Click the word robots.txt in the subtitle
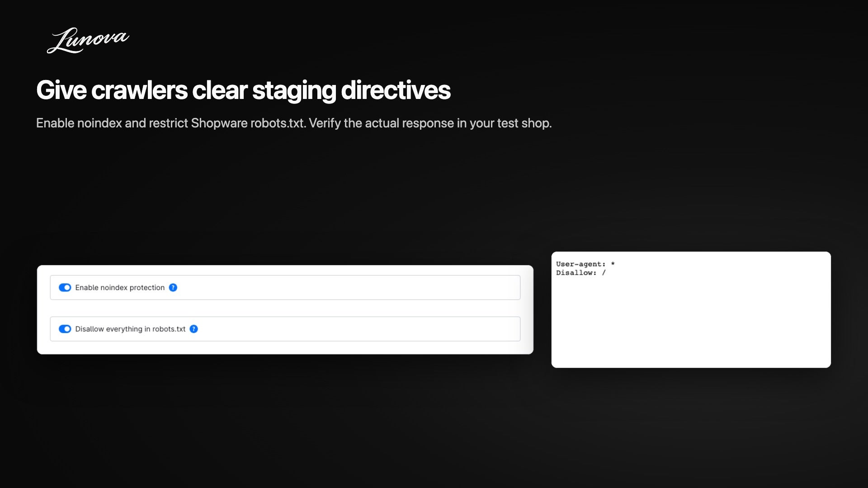Image resolution: width=868 pixels, height=488 pixels. [x=278, y=123]
